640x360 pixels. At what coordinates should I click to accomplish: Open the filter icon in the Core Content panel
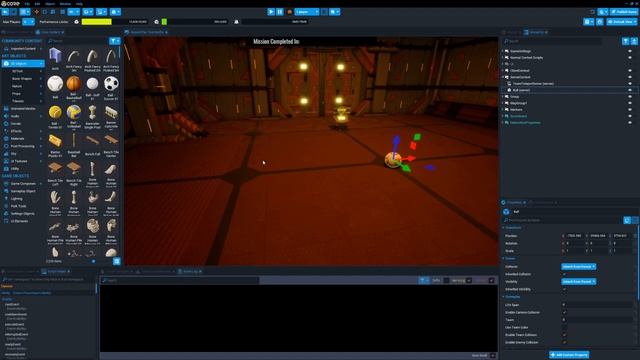tap(115, 41)
